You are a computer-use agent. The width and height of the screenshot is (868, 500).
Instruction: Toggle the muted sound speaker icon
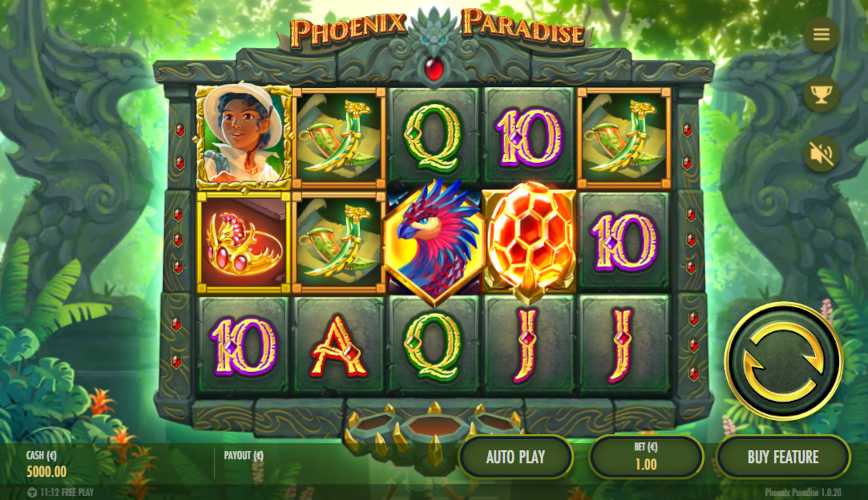(x=821, y=154)
